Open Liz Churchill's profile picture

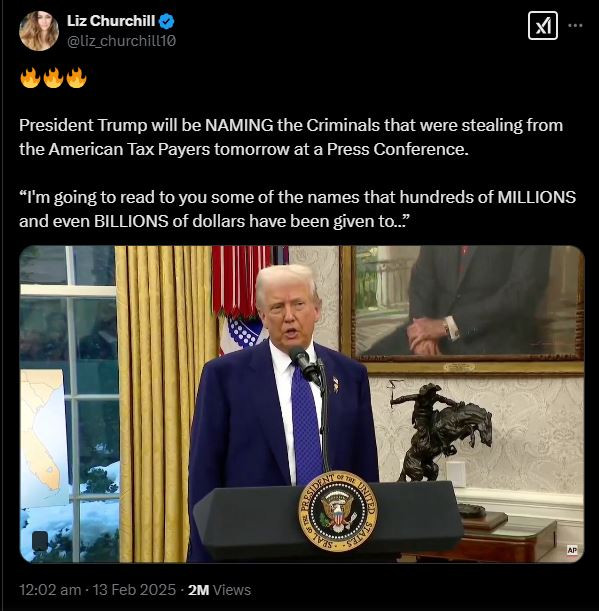click(x=39, y=31)
